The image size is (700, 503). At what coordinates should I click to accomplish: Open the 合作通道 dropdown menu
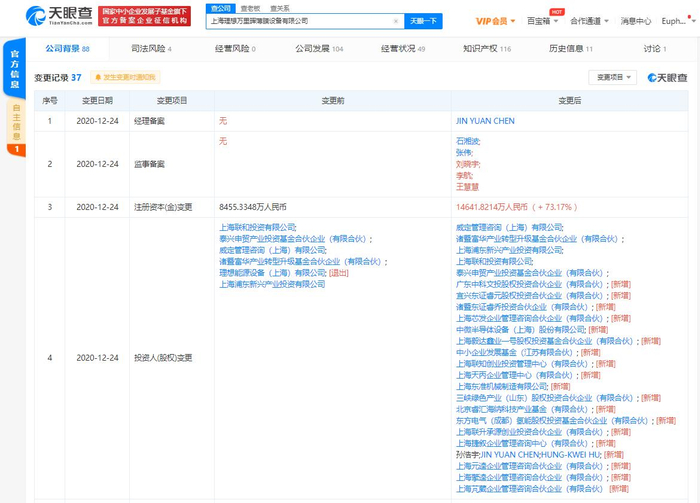[x=589, y=21]
